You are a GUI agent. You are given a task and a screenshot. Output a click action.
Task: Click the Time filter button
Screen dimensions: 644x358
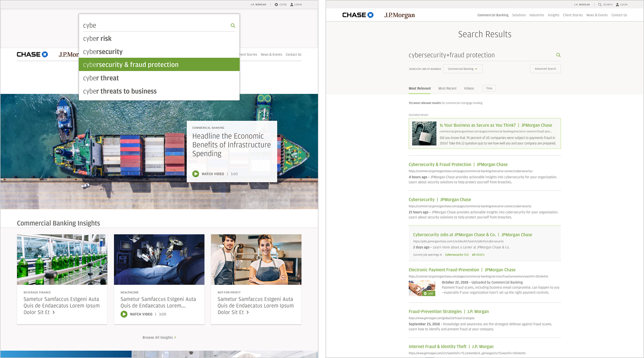pyautogui.click(x=489, y=89)
